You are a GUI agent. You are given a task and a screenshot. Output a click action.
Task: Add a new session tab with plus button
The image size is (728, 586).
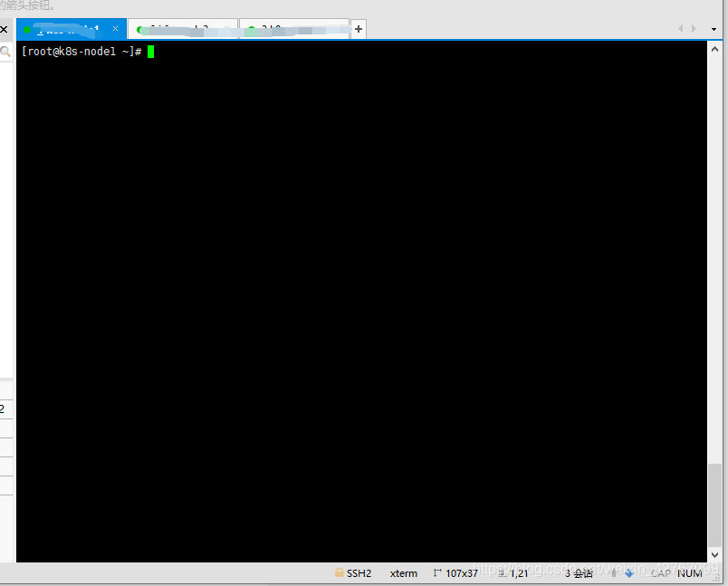tap(358, 29)
